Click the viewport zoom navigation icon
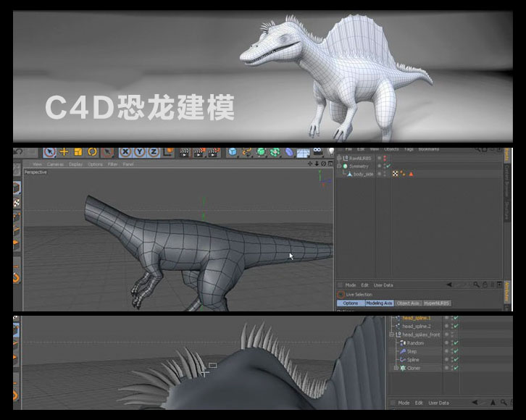Screen dimensions: 526x420 pyautogui.click(x=317, y=164)
